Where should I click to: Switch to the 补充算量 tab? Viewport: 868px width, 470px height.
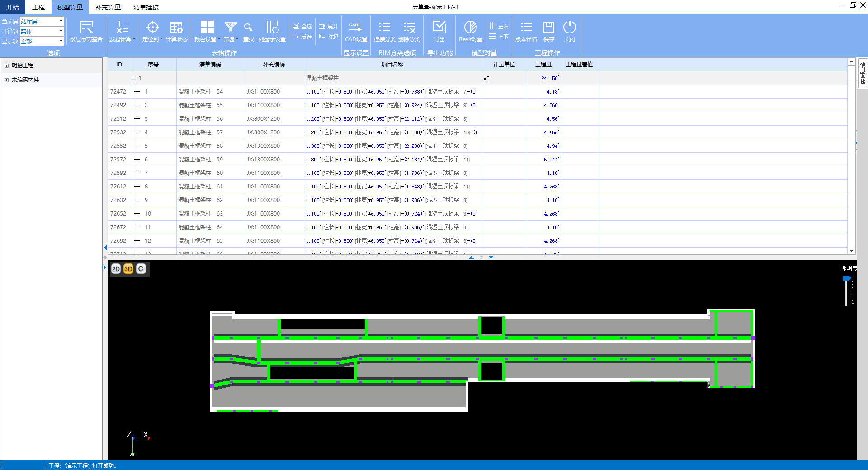tap(108, 7)
